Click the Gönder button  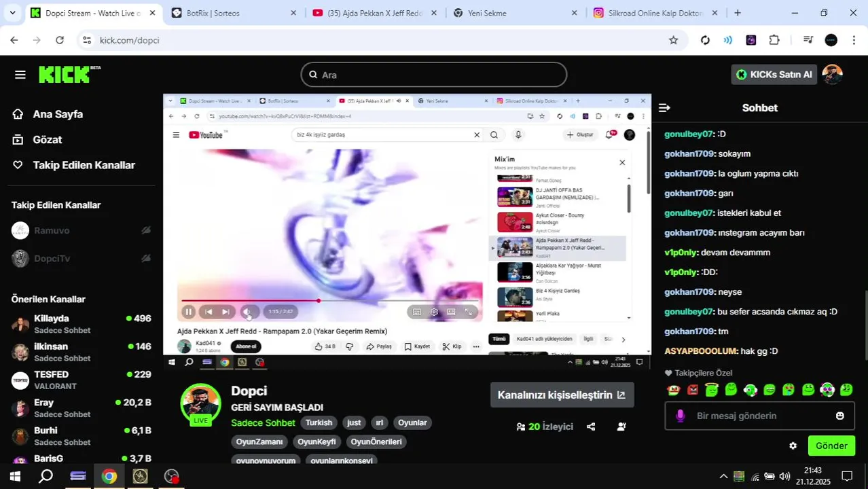click(831, 446)
